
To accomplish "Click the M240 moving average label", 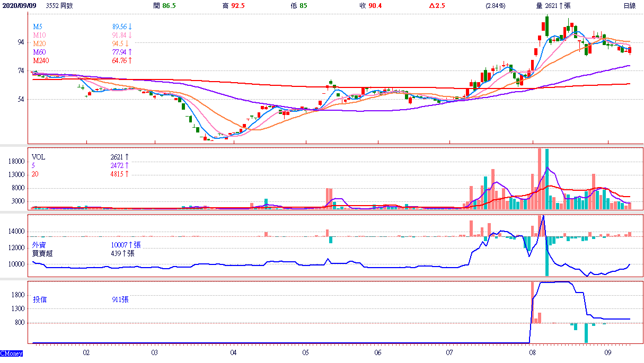I will click(x=41, y=60).
